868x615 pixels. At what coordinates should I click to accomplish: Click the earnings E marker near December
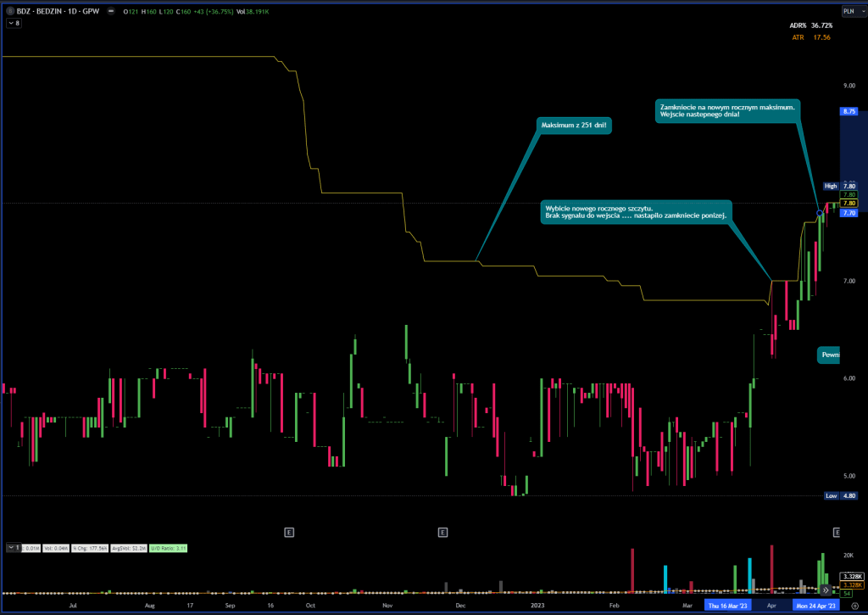coord(442,532)
